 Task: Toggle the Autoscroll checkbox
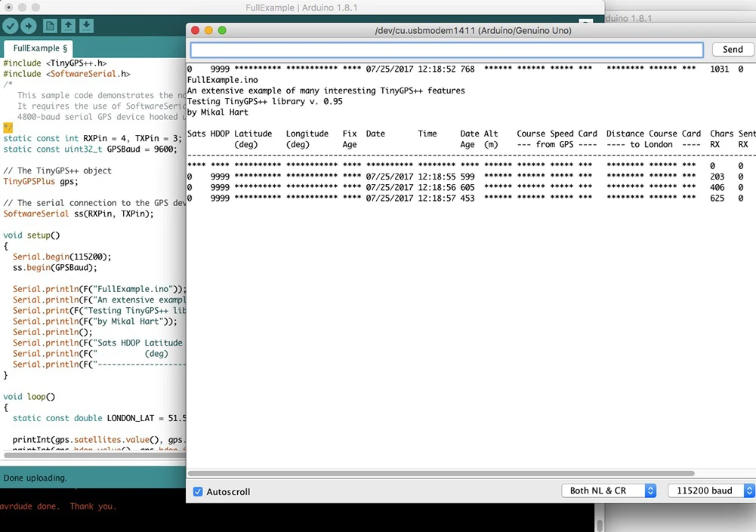click(x=198, y=491)
